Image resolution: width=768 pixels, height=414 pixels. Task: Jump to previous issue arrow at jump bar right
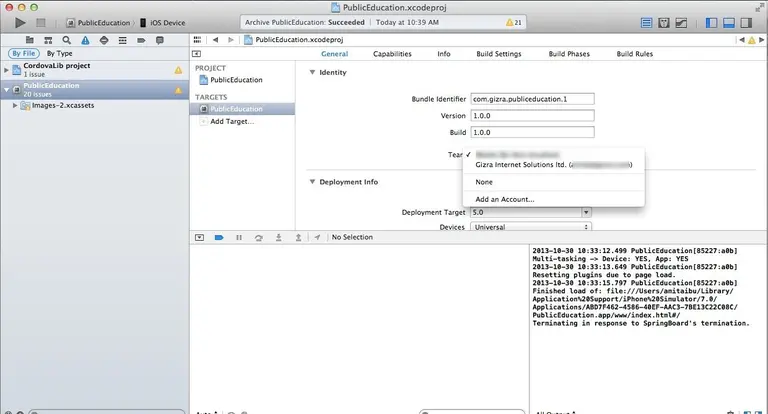[x=742, y=40]
